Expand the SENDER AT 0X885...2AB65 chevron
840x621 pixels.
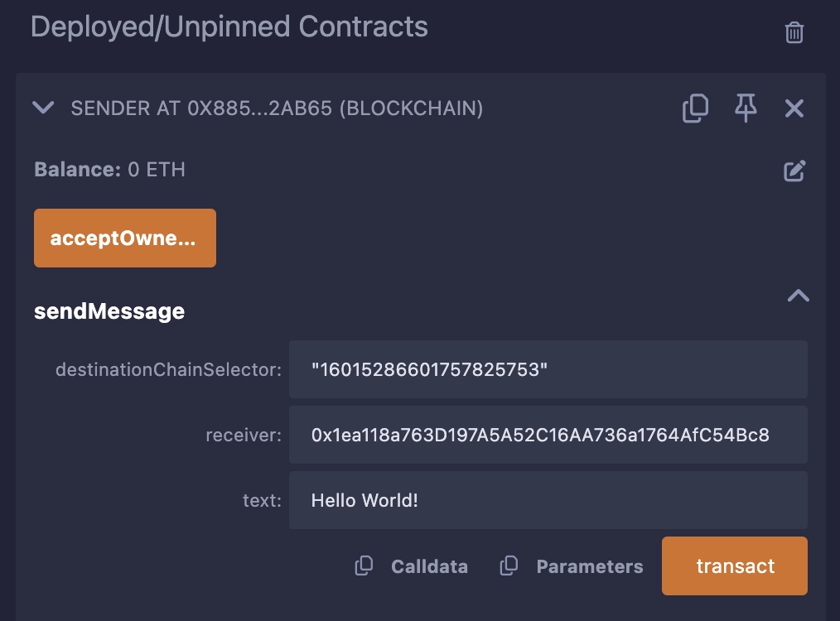(43, 108)
